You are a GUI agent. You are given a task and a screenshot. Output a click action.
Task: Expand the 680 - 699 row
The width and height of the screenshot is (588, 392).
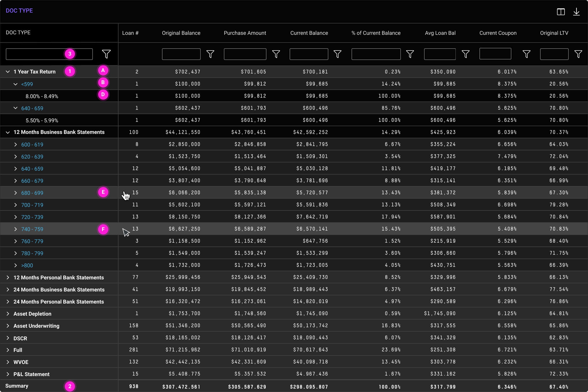pyautogui.click(x=15, y=193)
